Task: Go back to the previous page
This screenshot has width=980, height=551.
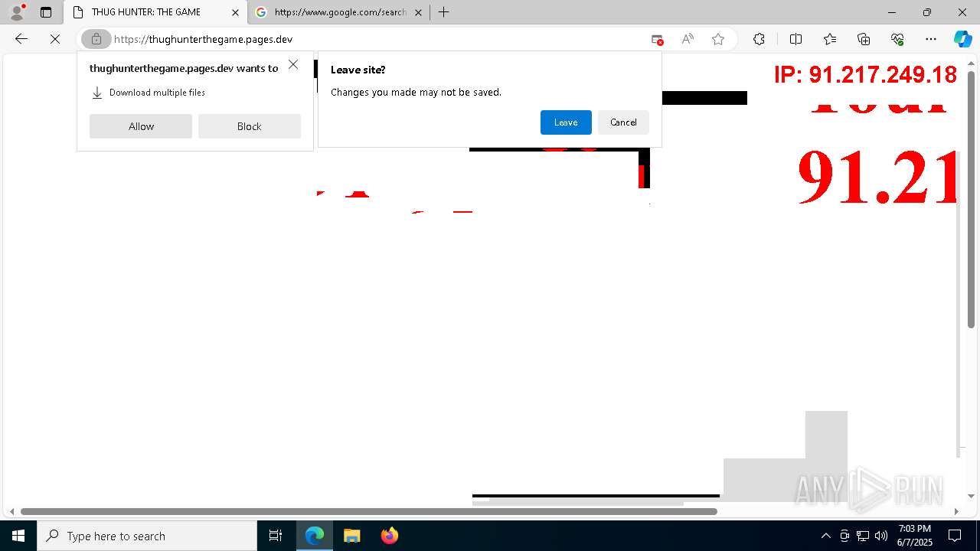Action: pyautogui.click(x=21, y=39)
